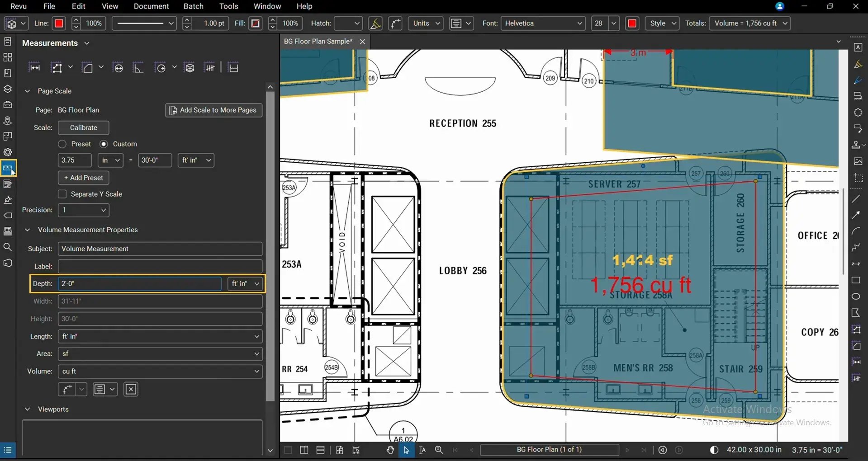Click the + Add Preset button
Viewport: 868px width, 461px height.
(x=84, y=178)
